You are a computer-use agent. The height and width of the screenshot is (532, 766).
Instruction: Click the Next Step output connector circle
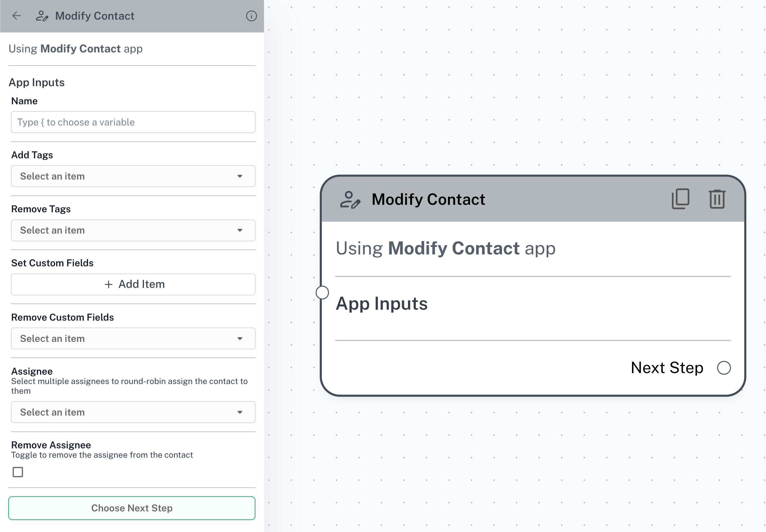point(724,368)
